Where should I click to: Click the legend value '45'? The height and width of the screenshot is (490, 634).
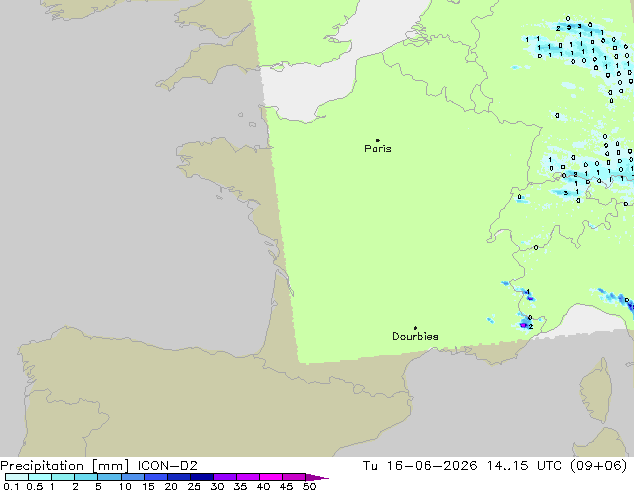point(286,486)
